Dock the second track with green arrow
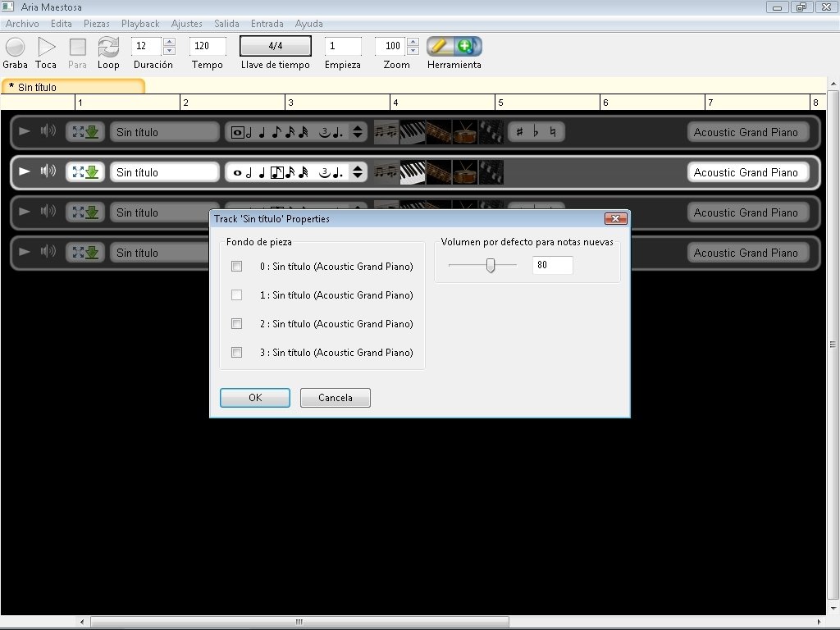 (92, 172)
